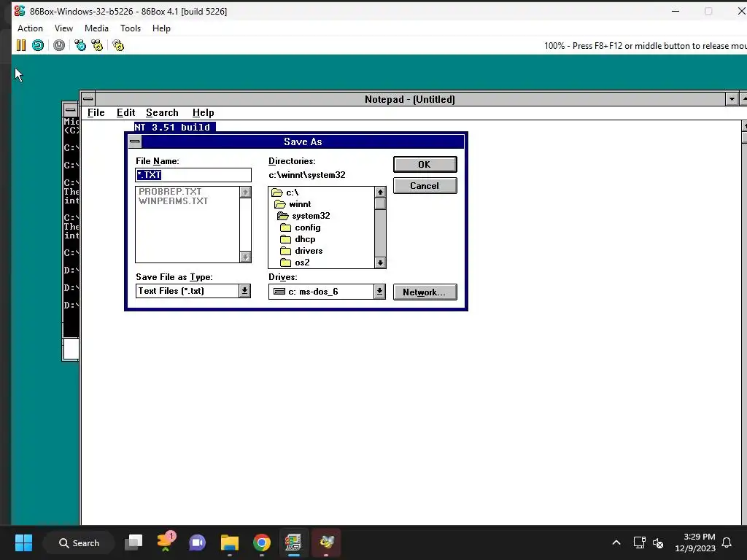
Task: Open Google Chrome from taskbar
Action: tap(262, 542)
